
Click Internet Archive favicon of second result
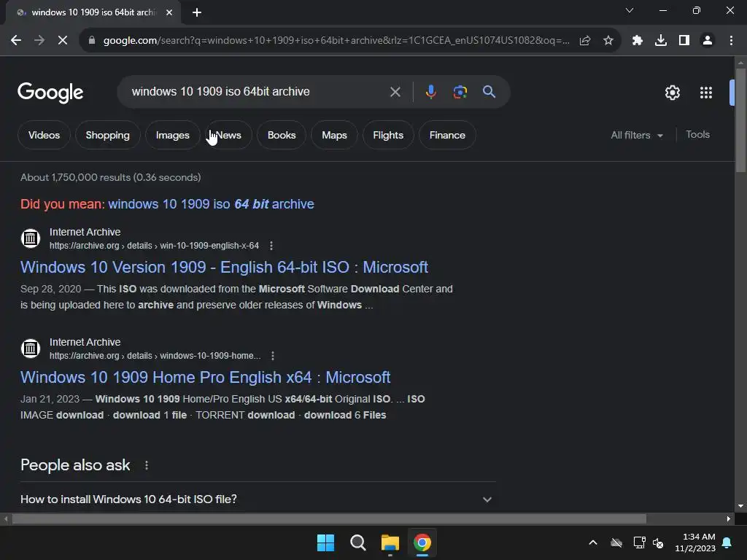[31, 348]
